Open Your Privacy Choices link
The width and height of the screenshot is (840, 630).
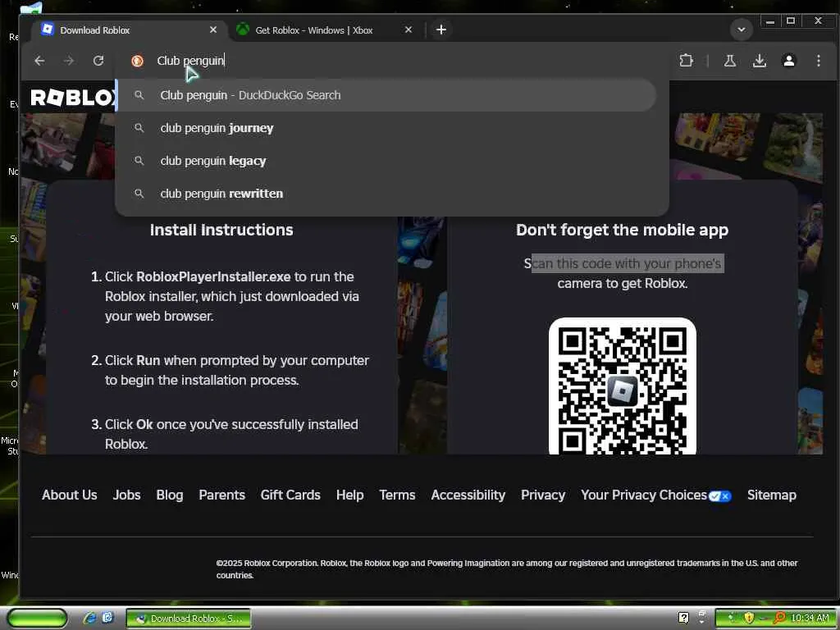644,495
